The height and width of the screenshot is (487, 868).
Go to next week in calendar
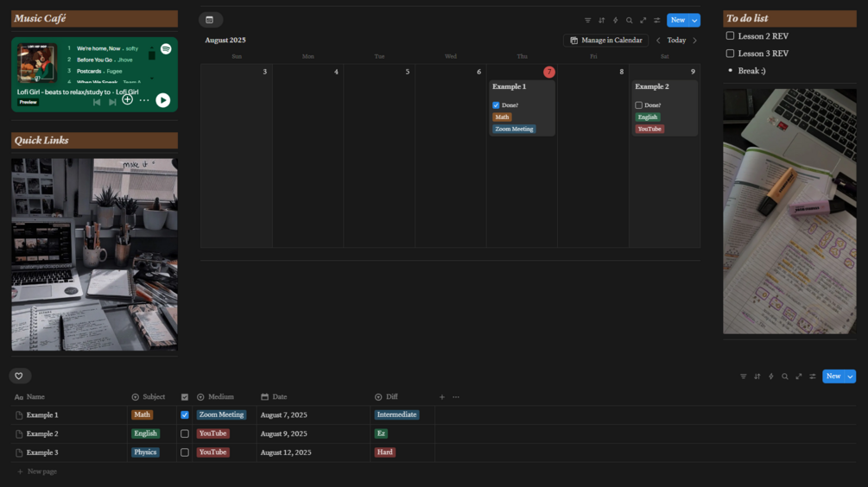[x=694, y=41]
